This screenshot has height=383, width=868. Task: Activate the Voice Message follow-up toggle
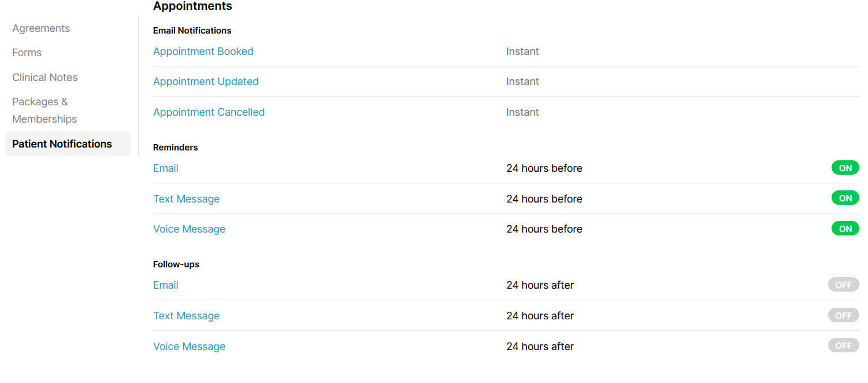tap(843, 345)
